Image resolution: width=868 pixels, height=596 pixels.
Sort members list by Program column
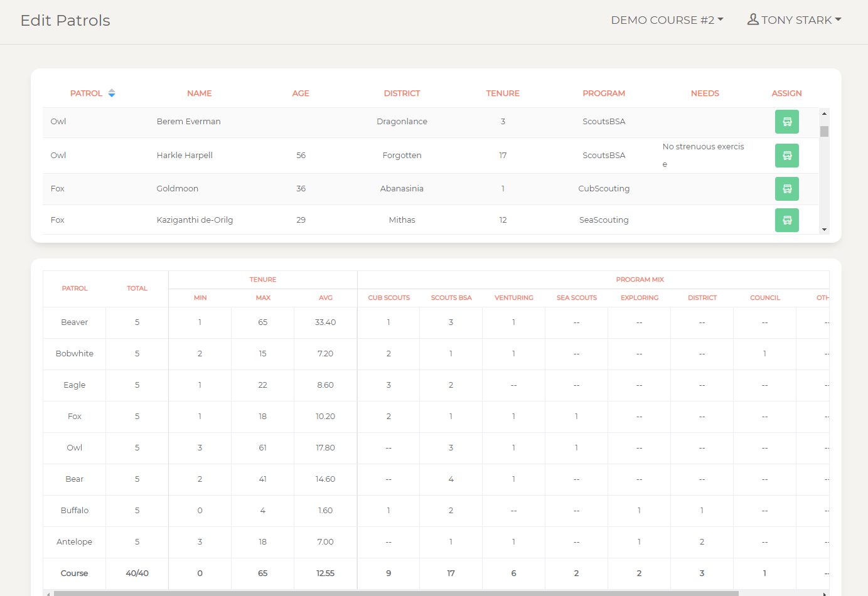[604, 93]
